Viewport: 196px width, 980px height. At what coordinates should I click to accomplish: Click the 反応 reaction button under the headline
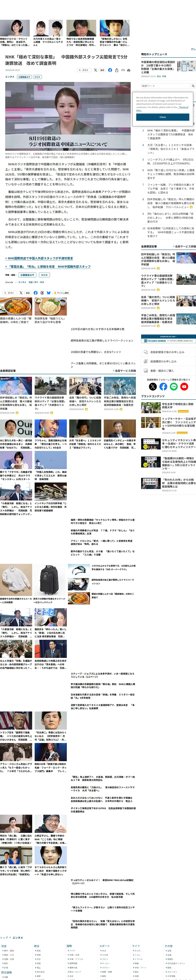click(102, 70)
